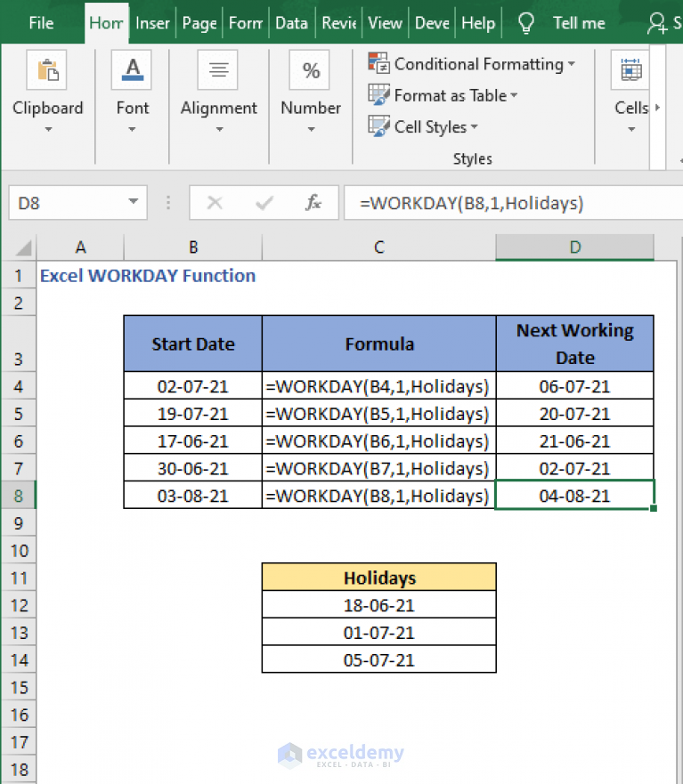Screen dimensions: 683x784
Task: Click the Share person icon
Action: (656, 23)
